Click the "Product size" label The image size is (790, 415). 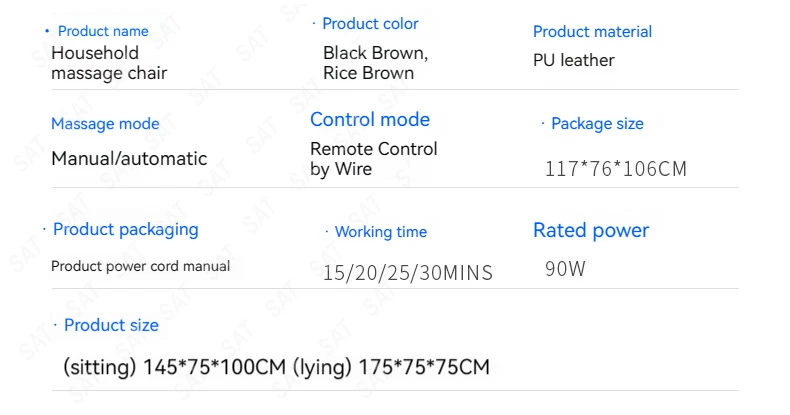tap(111, 325)
